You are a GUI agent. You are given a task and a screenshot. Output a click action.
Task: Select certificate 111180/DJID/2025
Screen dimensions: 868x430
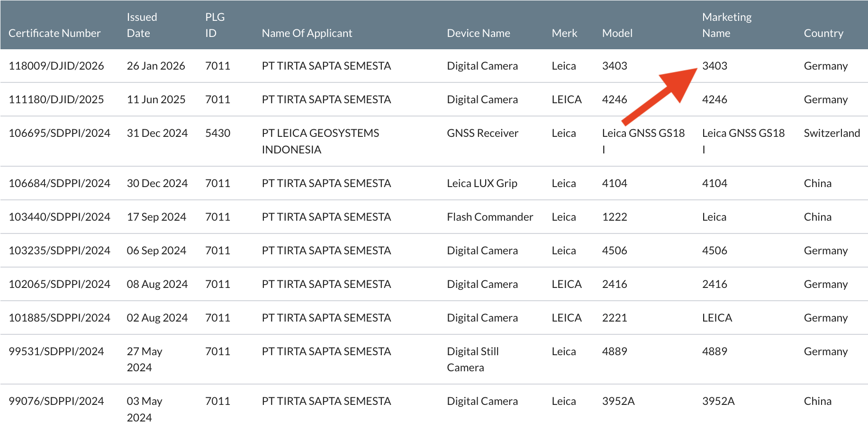tap(56, 99)
